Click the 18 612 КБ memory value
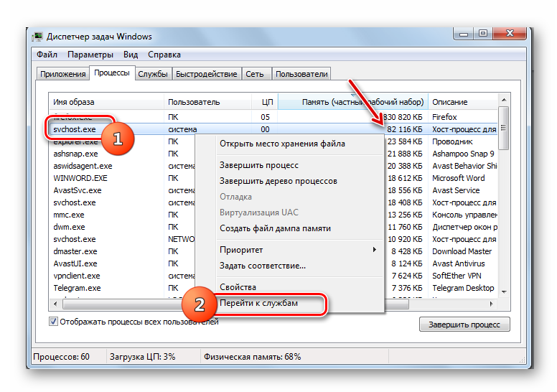The width and height of the screenshot is (557, 392). (405, 178)
